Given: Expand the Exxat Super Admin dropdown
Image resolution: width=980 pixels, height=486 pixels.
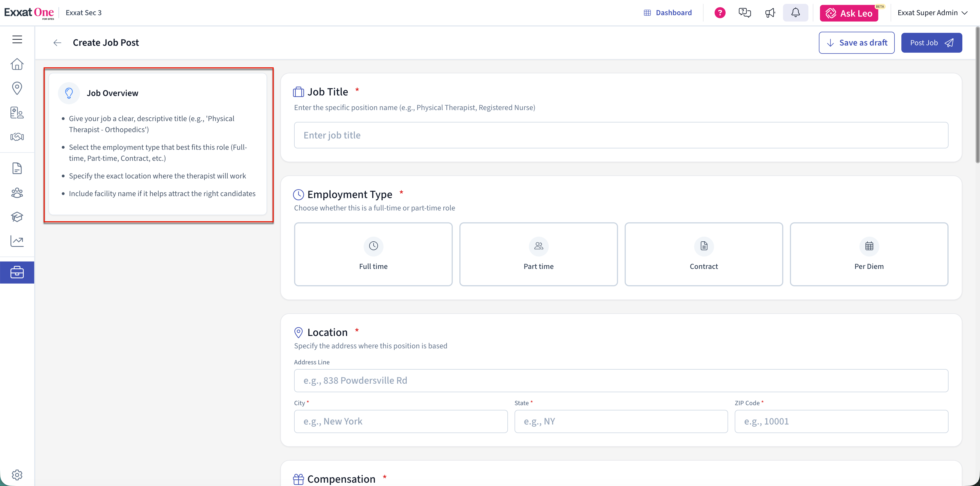Looking at the screenshot, I should click(x=932, y=13).
